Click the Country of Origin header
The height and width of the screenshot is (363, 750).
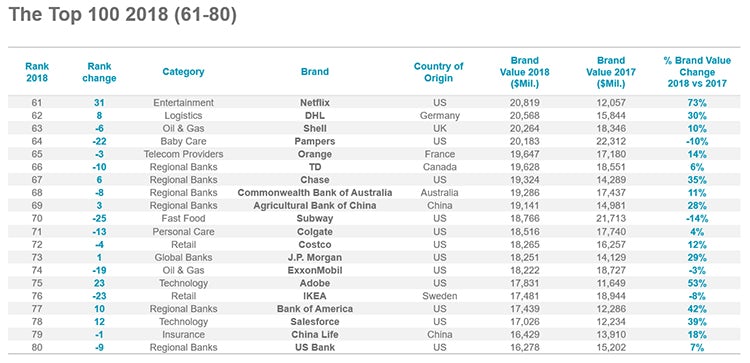click(438, 72)
